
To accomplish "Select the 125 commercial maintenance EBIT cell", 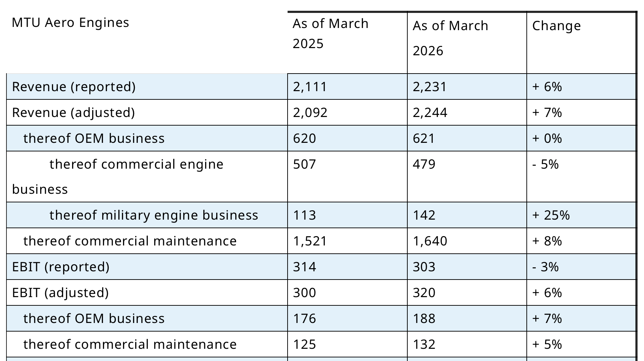I will tap(304, 344).
